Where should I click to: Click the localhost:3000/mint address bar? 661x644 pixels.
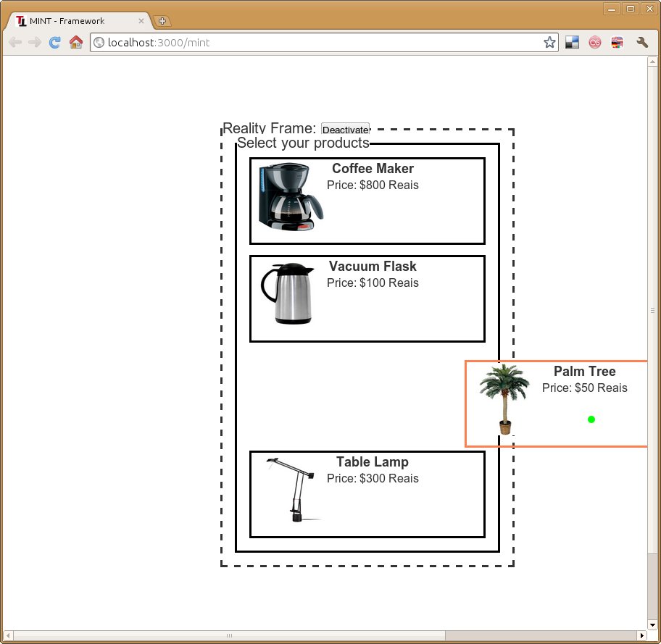(319, 43)
